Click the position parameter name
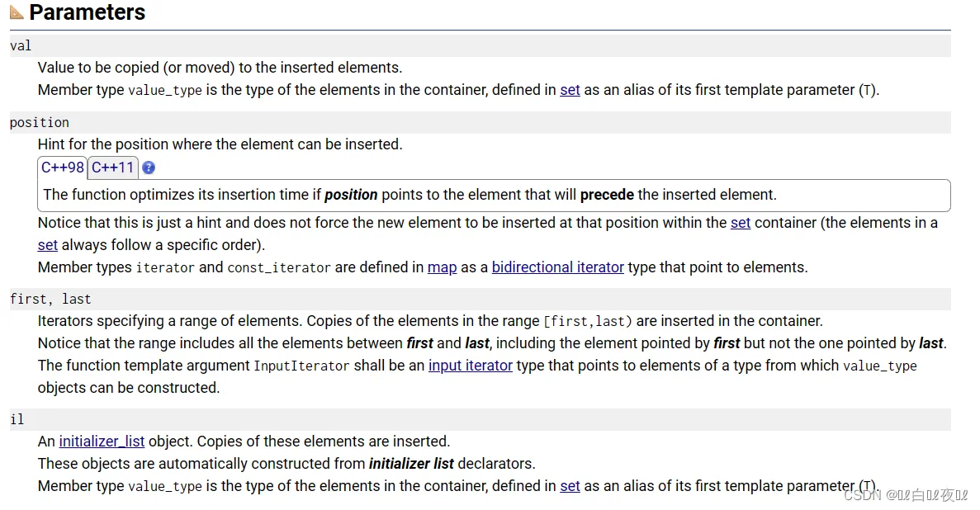Image resolution: width=980 pixels, height=510 pixels. tap(40, 123)
